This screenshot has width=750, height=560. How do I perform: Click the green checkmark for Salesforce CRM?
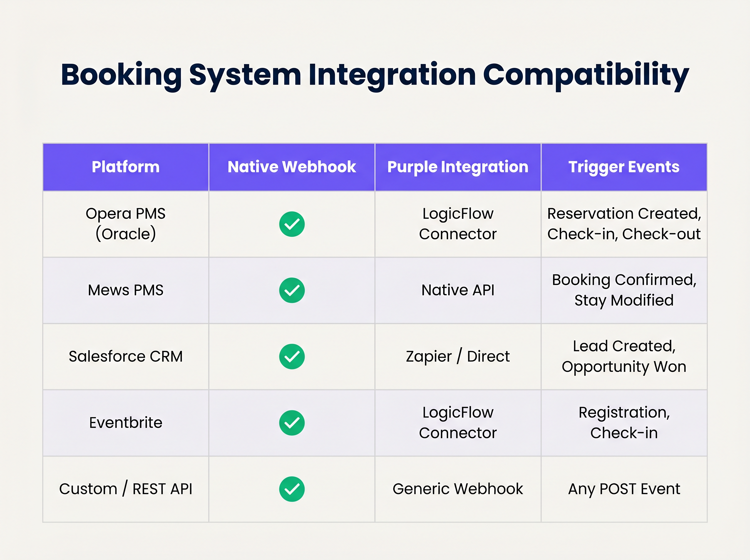click(292, 356)
